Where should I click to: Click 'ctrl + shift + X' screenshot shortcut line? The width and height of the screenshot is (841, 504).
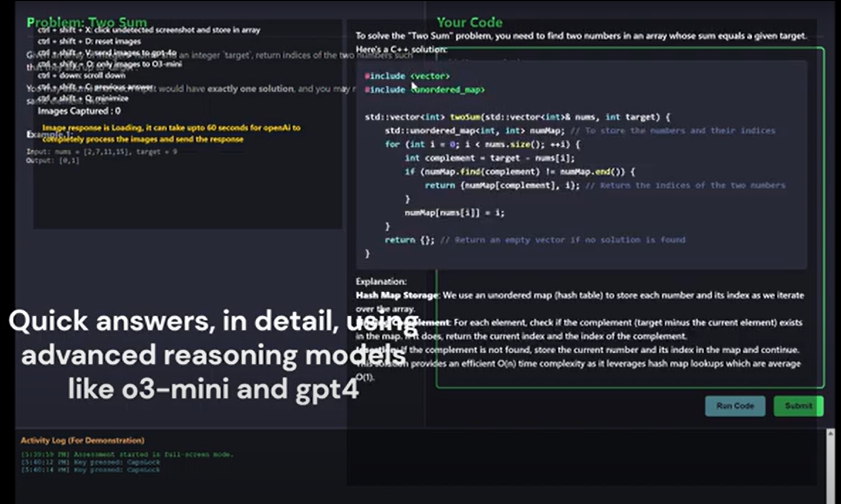[149, 30]
